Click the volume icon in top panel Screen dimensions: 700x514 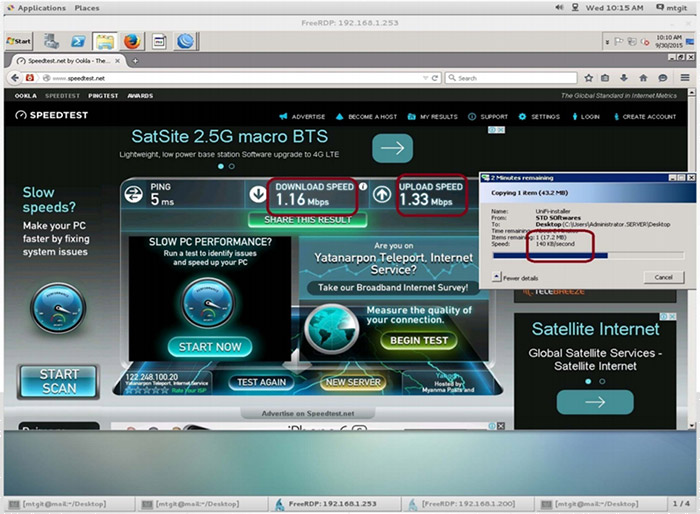559,8
